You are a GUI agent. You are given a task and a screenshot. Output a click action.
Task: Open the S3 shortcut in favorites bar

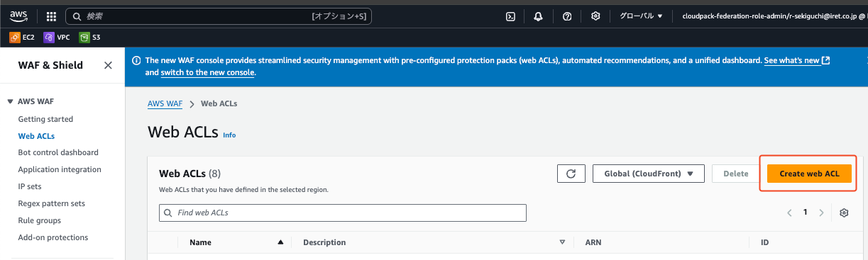pyautogui.click(x=90, y=37)
